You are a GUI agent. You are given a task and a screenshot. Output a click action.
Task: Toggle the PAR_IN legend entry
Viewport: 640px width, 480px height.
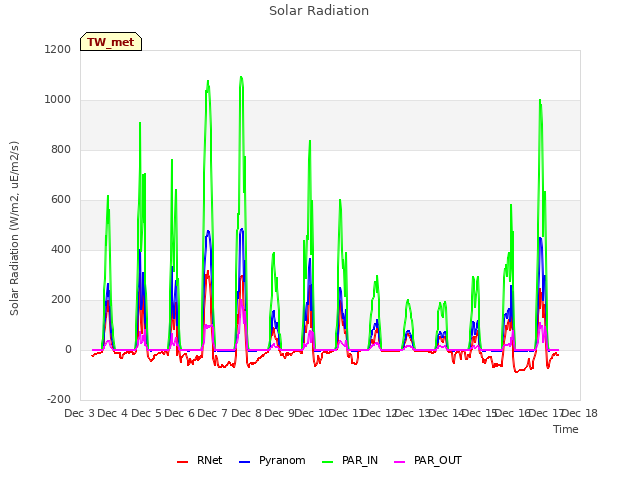[x=350, y=460]
